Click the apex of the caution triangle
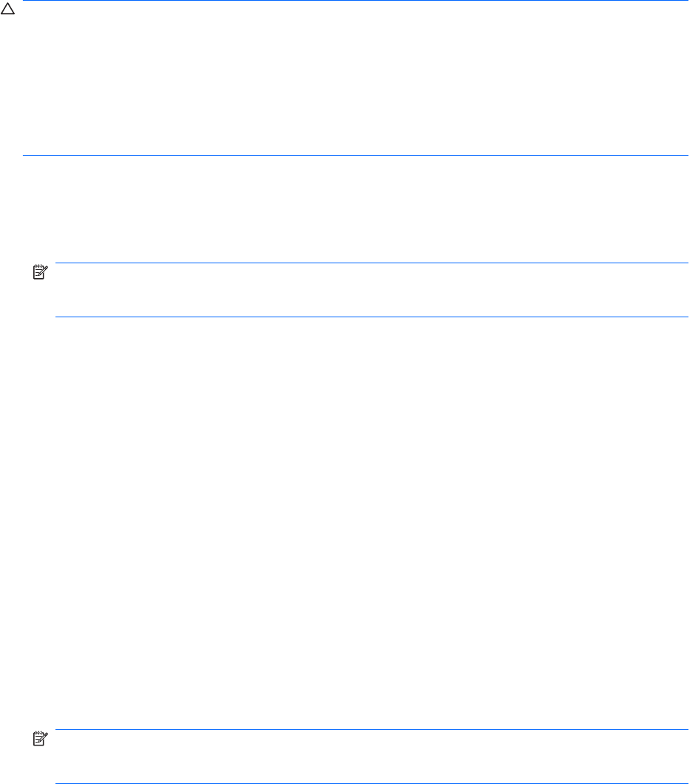 pos(7,4)
